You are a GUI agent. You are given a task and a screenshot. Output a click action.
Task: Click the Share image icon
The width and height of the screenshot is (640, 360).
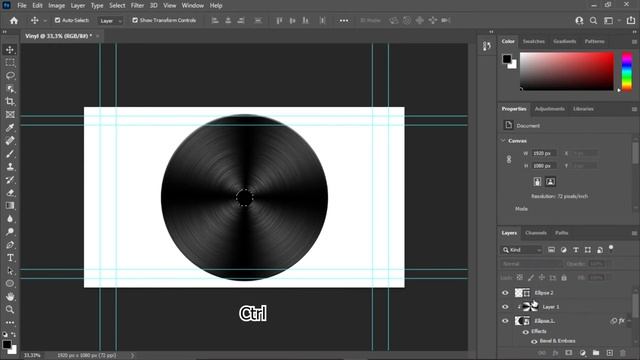pyautogui.click(x=631, y=20)
